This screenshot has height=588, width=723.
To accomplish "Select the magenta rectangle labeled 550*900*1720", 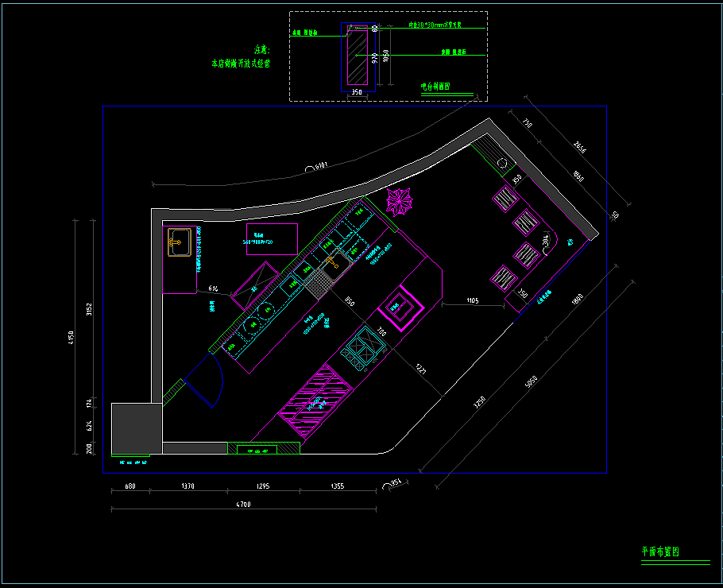I will click(272, 239).
